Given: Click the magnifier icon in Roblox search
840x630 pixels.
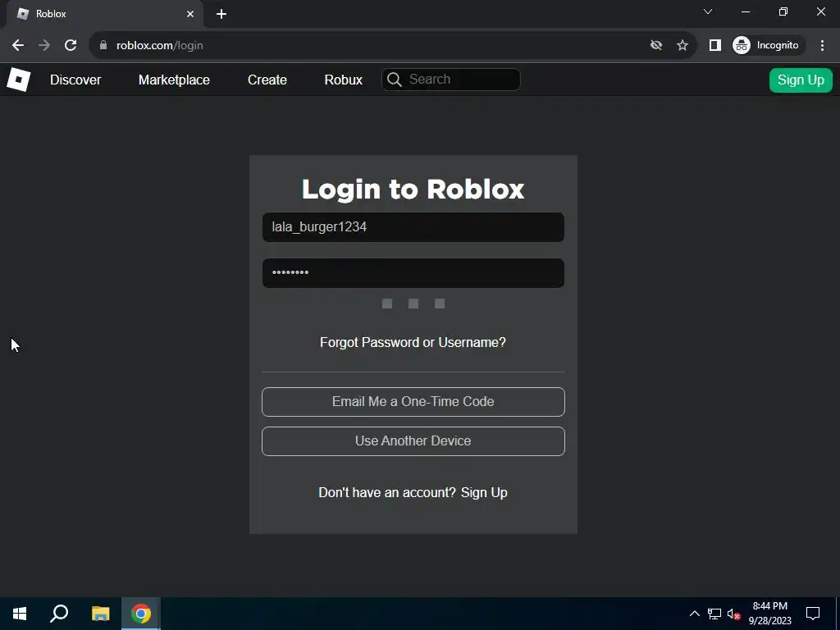Looking at the screenshot, I should [395, 80].
